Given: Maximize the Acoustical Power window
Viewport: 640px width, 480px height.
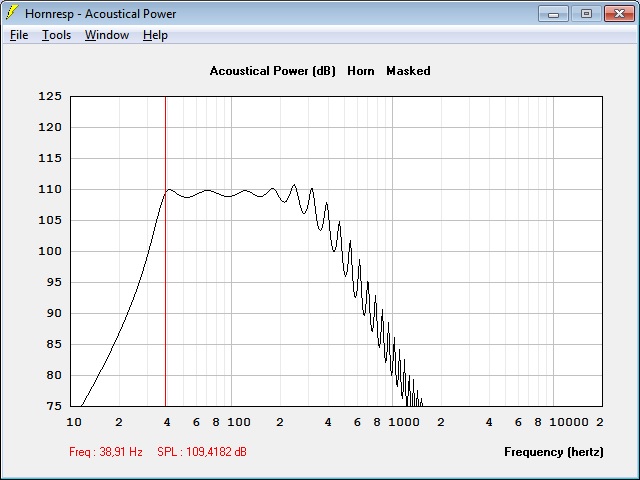Looking at the screenshot, I should point(586,14).
